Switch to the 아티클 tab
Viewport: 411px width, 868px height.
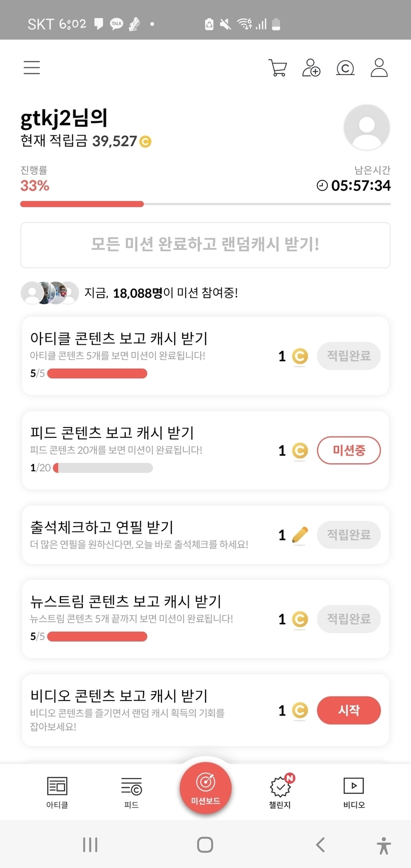pyautogui.click(x=57, y=792)
